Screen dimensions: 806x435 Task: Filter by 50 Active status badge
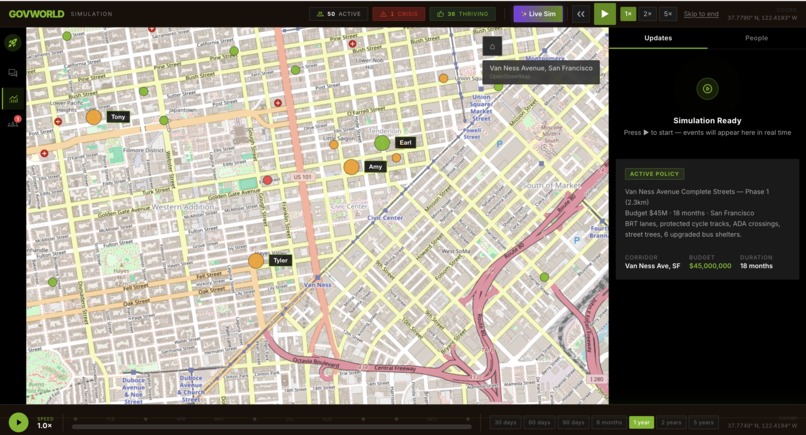[338, 14]
